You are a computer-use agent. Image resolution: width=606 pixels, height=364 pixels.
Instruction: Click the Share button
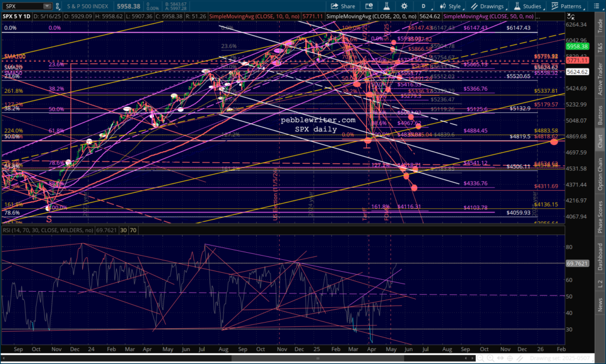coord(343,7)
